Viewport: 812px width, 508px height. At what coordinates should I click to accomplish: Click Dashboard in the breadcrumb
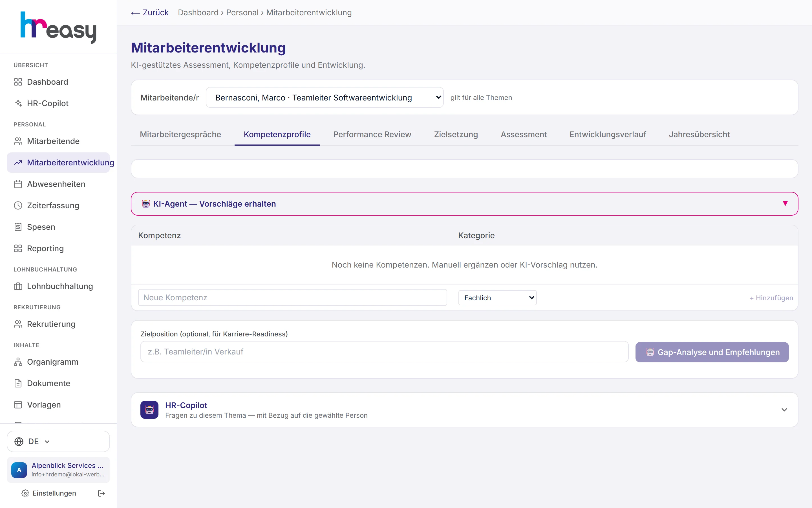pyautogui.click(x=198, y=12)
